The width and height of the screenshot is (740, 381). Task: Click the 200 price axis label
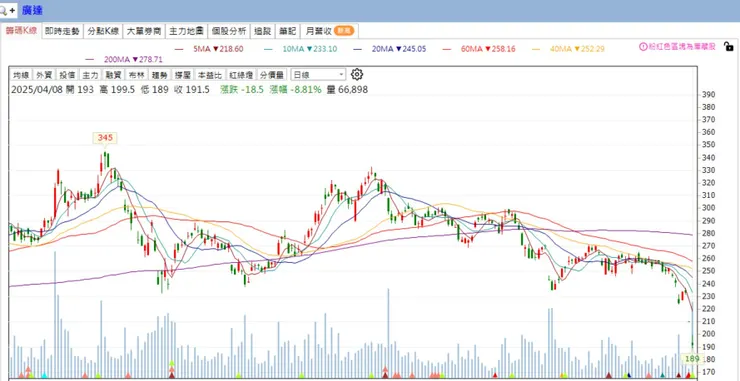[x=708, y=334]
